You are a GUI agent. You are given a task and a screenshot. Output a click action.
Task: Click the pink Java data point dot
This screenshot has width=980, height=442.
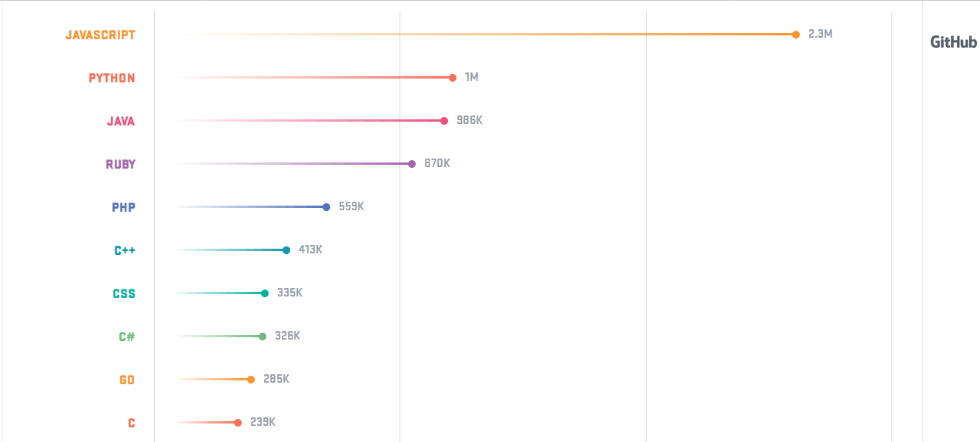point(444,121)
